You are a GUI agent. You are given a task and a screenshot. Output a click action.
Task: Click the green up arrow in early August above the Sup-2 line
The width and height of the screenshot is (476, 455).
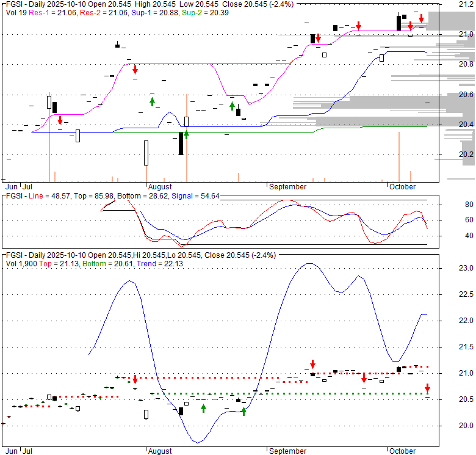(186, 134)
